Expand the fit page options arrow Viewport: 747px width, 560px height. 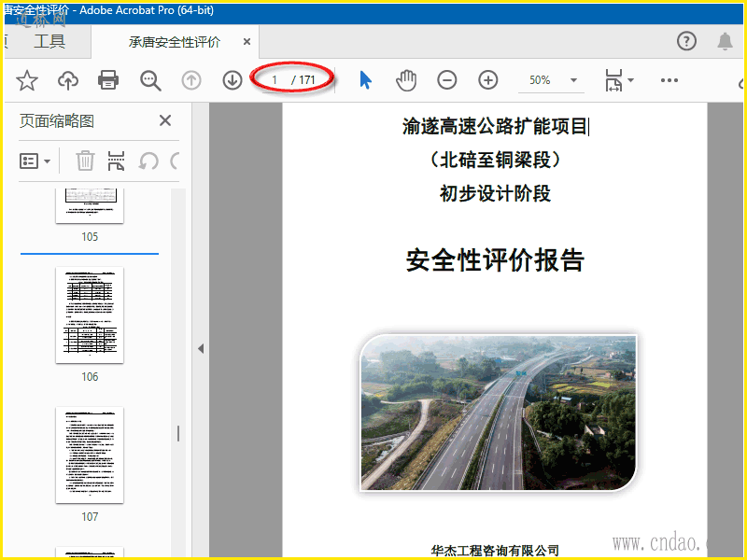631,80
